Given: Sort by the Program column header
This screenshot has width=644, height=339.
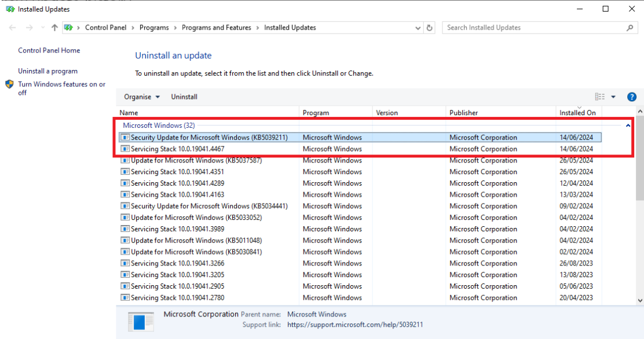Looking at the screenshot, I should pyautogui.click(x=335, y=112).
